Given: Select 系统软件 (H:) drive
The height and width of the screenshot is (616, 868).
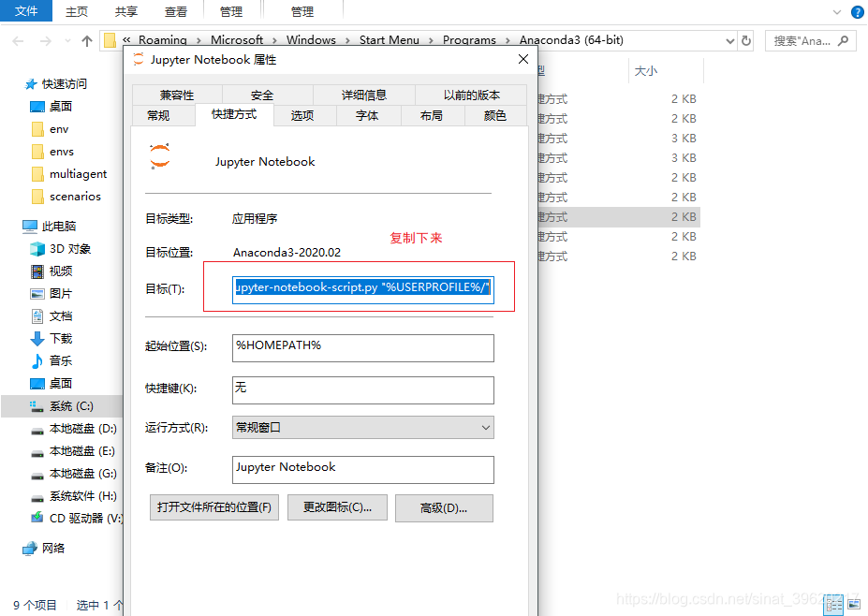Looking at the screenshot, I should coord(73,496).
